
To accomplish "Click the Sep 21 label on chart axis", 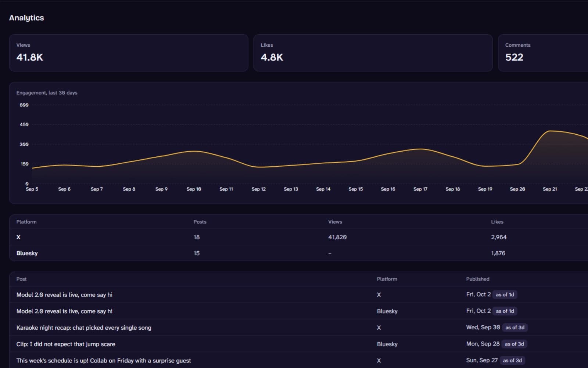I will [x=550, y=189].
